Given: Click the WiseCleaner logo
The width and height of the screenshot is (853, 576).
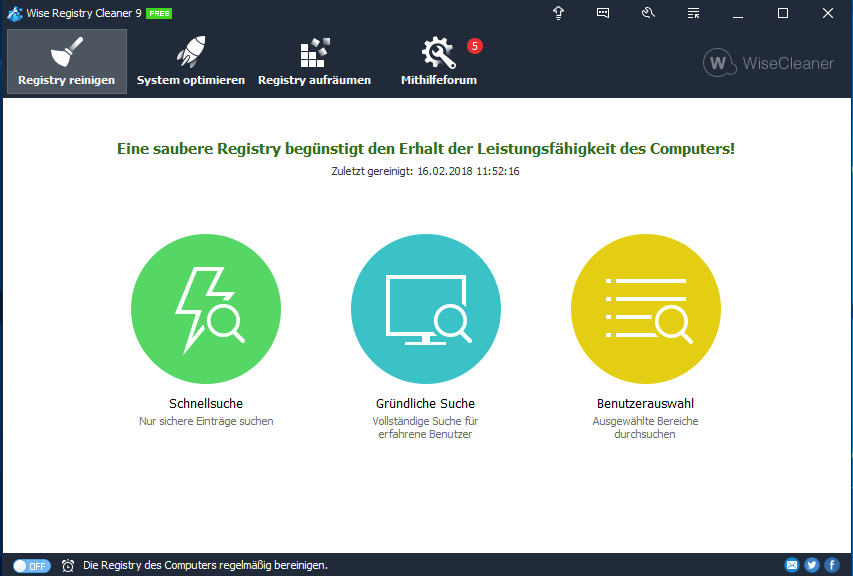Looking at the screenshot, I should [768, 63].
